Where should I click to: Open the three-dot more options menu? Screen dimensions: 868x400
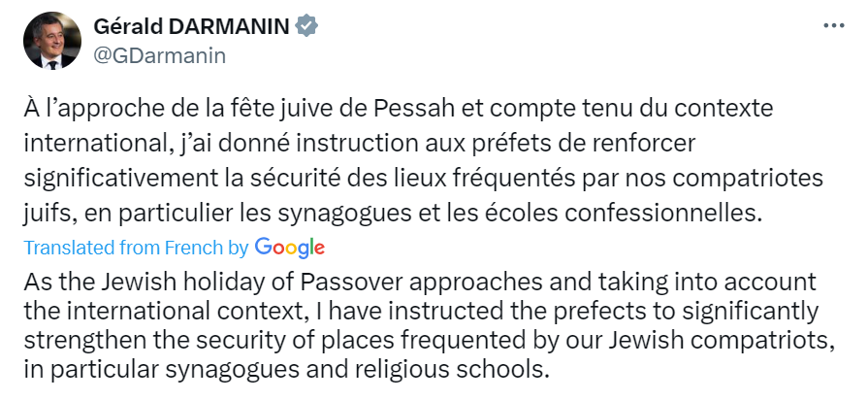(x=832, y=27)
